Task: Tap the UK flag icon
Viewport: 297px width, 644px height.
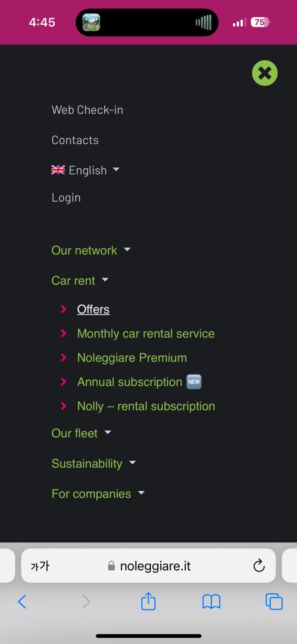Action: click(x=58, y=170)
